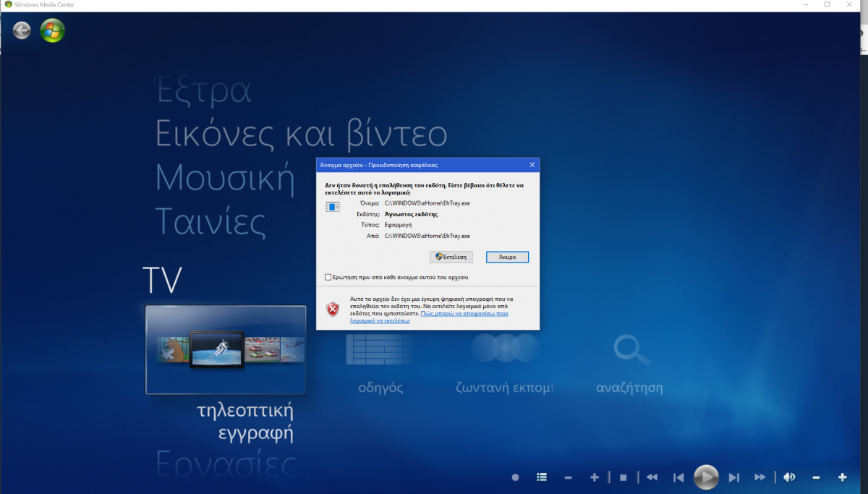The width and height of the screenshot is (868, 494).
Task: Click the red shield warning icon
Action: [x=332, y=309]
